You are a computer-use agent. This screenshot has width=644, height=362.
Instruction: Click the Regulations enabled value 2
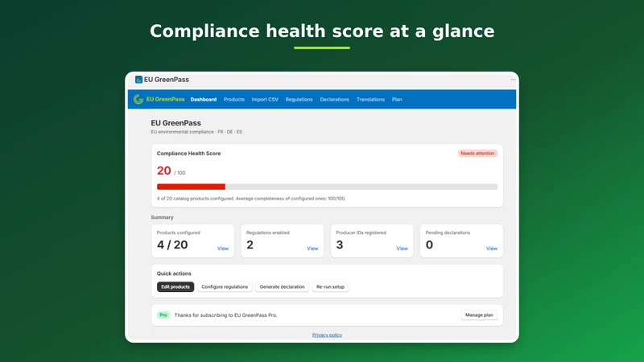[x=250, y=245]
